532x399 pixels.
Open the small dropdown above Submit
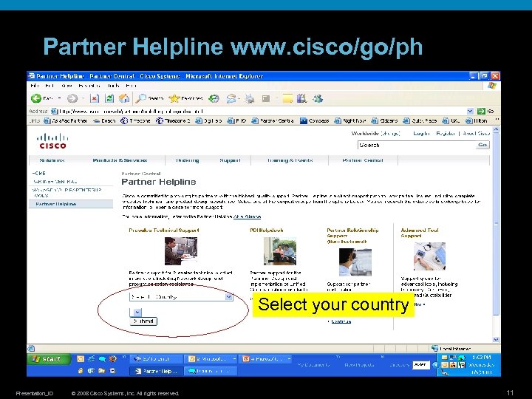click(x=136, y=312)
